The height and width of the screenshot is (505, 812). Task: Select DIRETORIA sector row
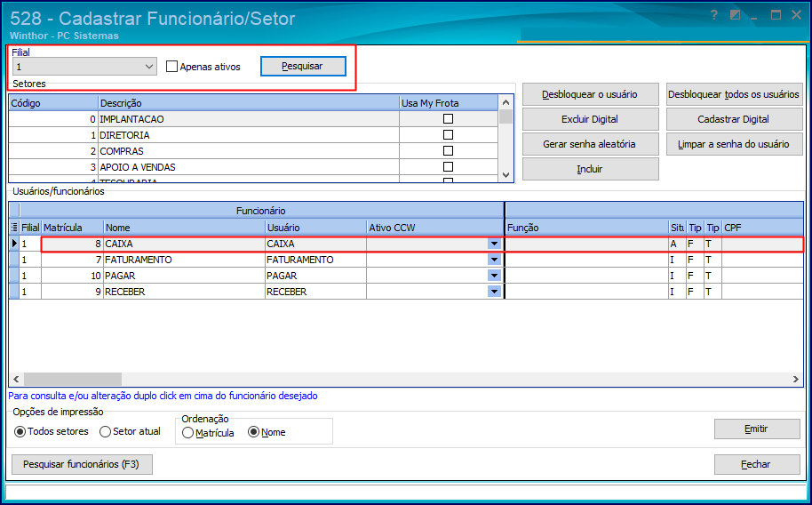253,135
